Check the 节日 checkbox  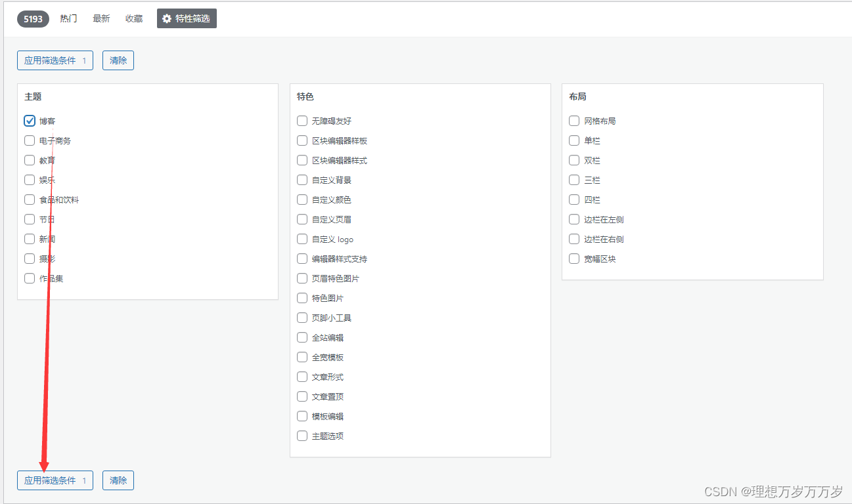30,219
